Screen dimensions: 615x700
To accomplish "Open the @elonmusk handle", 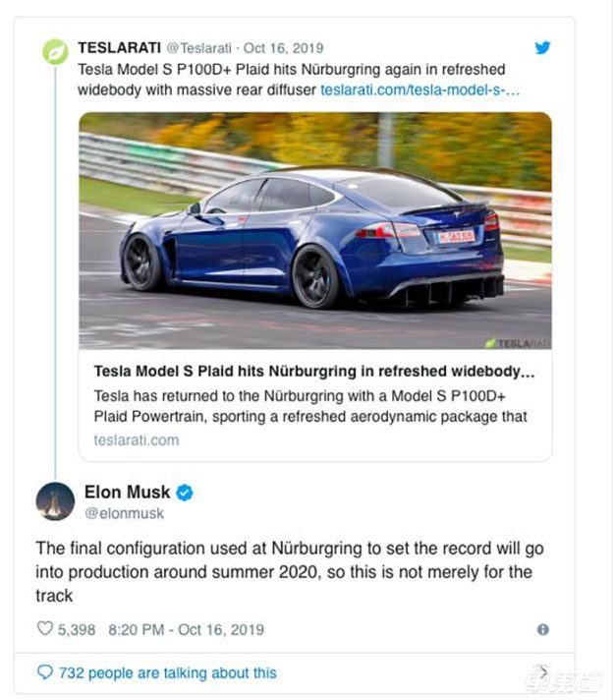I will coord(125,513).
